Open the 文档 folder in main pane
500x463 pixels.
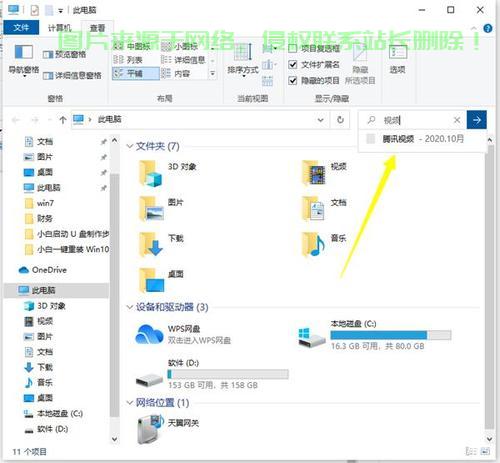(x=324, y=209)
